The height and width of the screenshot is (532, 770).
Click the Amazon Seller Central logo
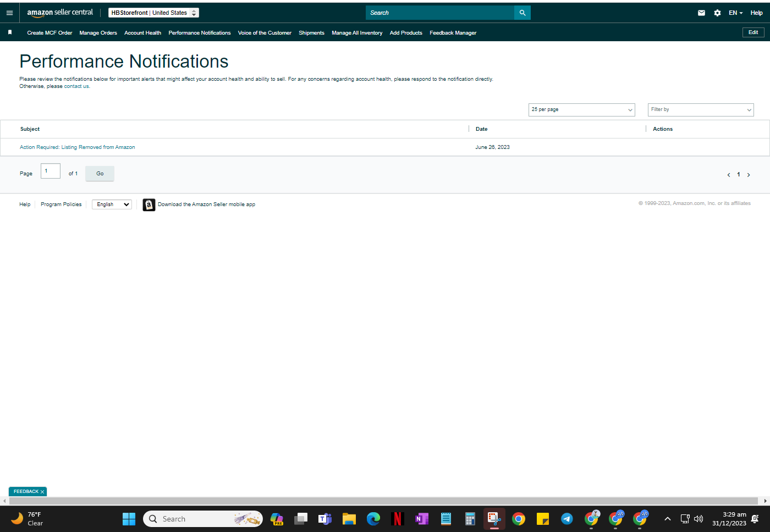60,13
